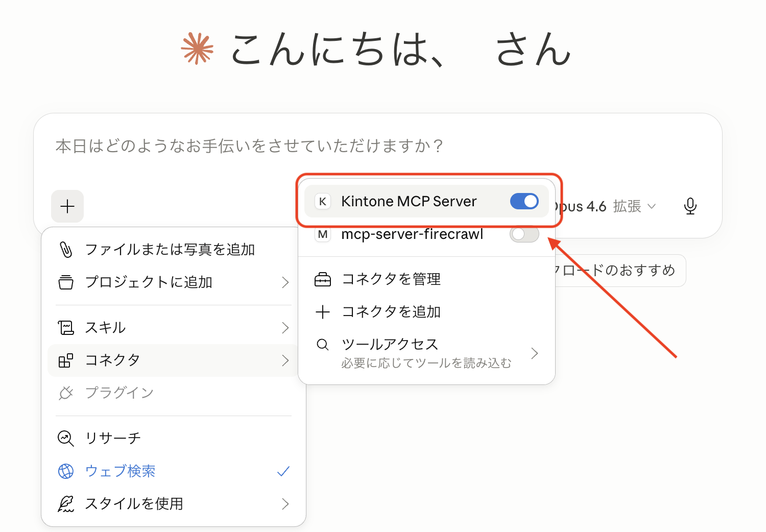The width and height of the screenshot is (766, 532).
Task: Click the plus attachment button
Action: click(x=67, y=206)
